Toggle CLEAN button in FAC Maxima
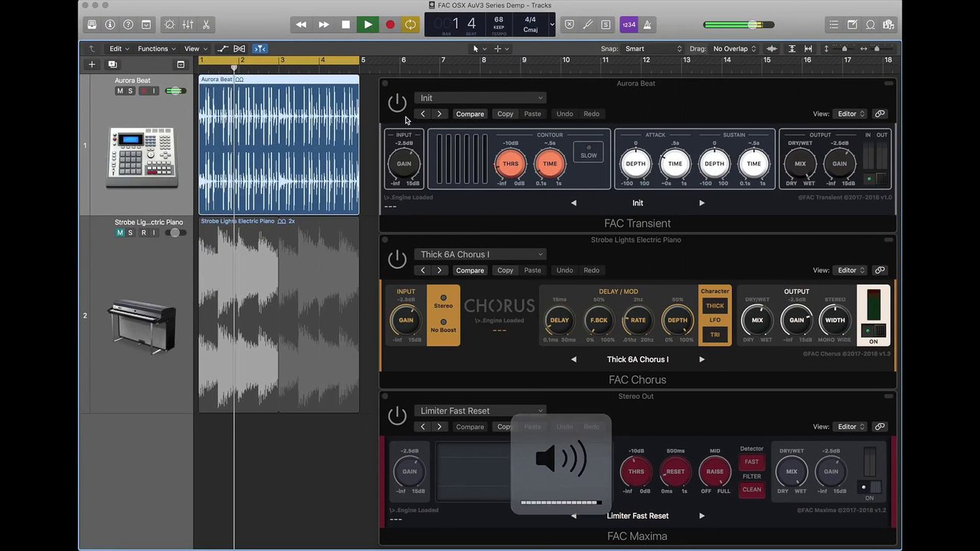The height and width of the screenshot is (551, 980). [752, 490]
